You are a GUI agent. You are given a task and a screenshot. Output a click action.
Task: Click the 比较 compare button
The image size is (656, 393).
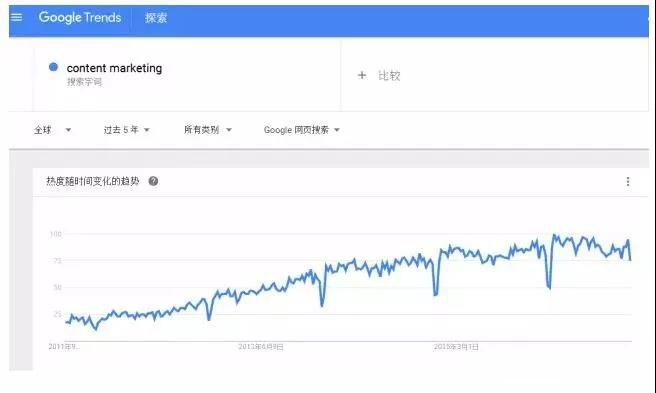click(x=389, y=76)
